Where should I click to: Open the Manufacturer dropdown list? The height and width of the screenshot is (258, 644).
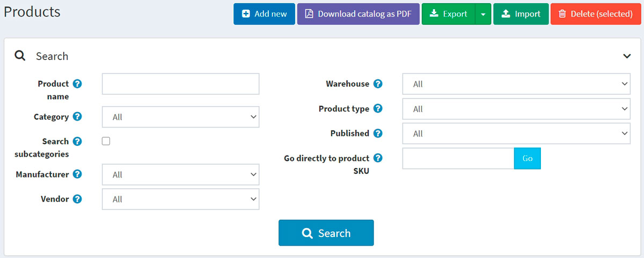click(x=180, y=174)
